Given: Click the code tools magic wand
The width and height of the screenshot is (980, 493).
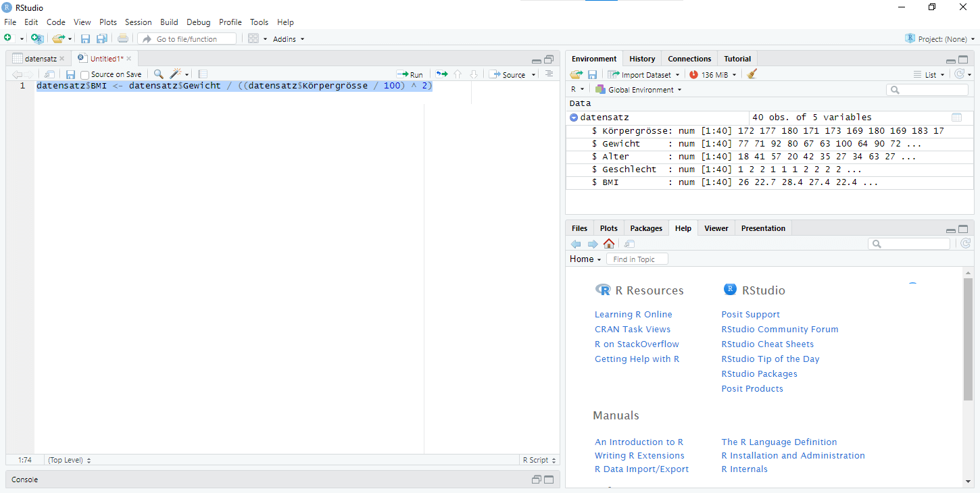Looking at the screenshot, I should pyautogui.click(x=176, y=74).
